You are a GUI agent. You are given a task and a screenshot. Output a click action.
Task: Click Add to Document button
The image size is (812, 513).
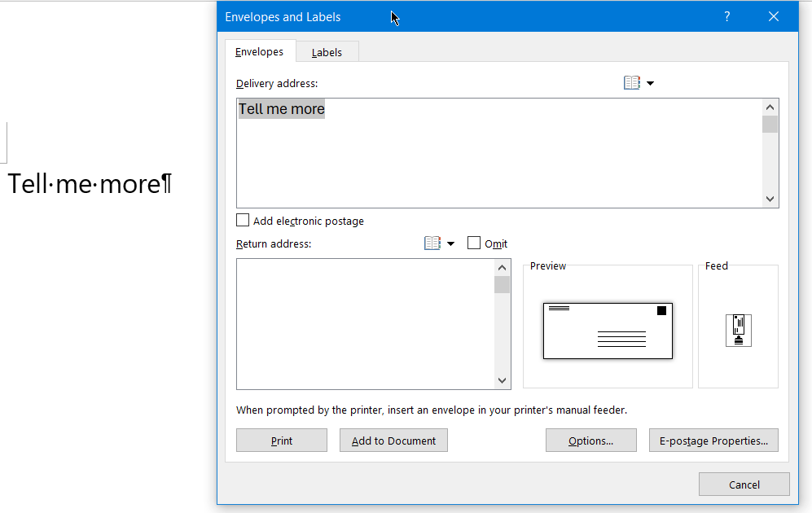pos(393,441)
